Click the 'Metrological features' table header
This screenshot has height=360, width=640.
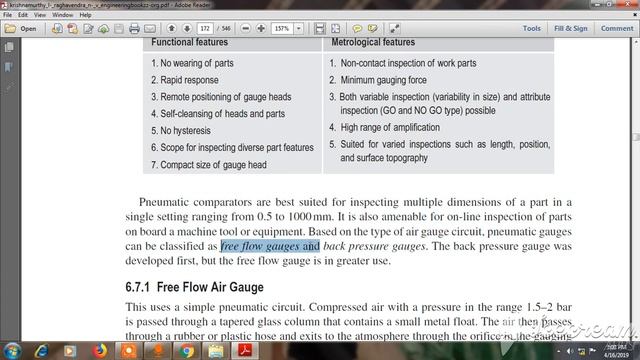point(373,42)
